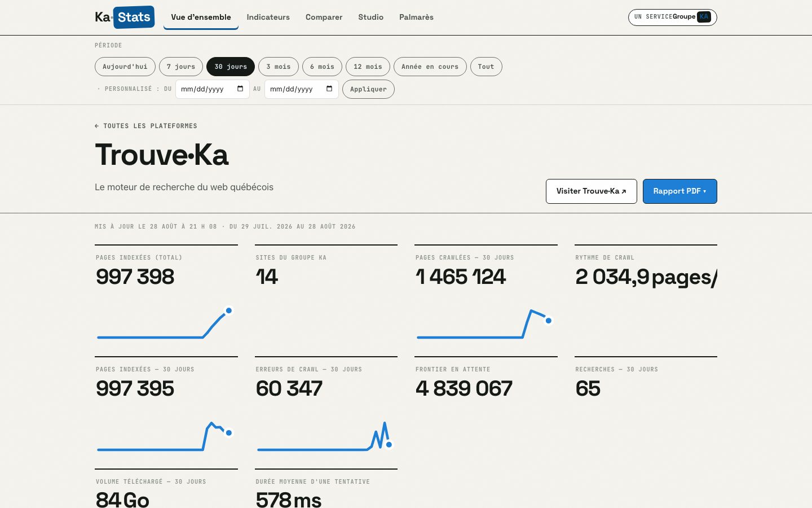
Task: Click Visiter Trouve·Ka
Action: coord(592,191)
